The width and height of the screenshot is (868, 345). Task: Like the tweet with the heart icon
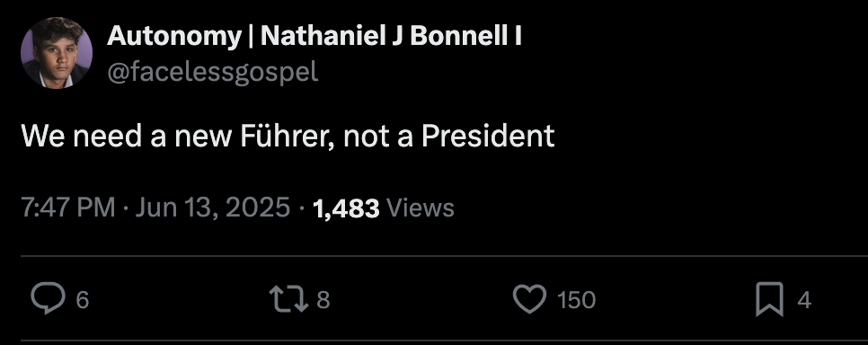[x=530, y=299]
